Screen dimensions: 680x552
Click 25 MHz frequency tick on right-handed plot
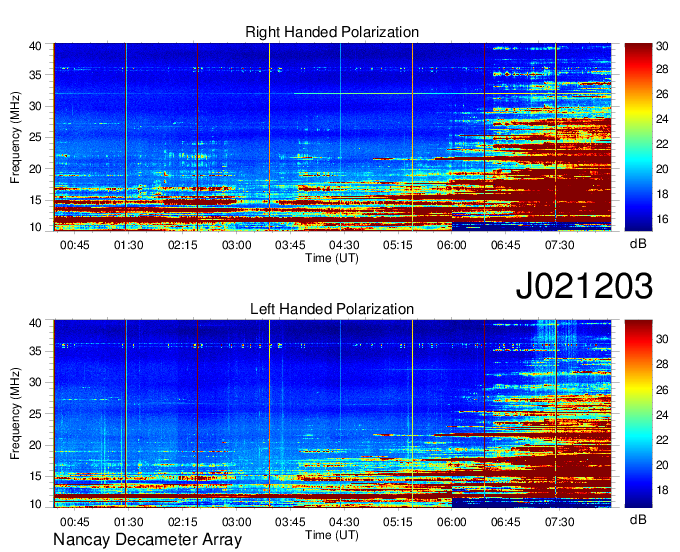click(35, 138)
